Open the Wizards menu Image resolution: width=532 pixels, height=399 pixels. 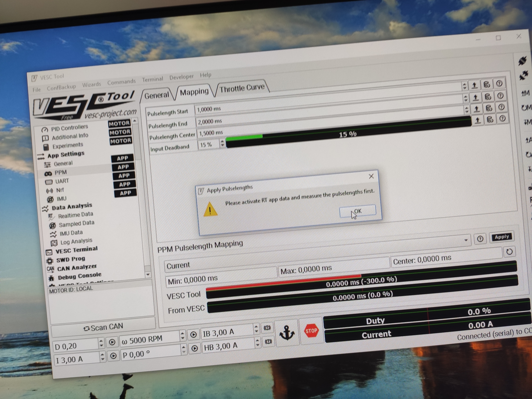(92, 85)
